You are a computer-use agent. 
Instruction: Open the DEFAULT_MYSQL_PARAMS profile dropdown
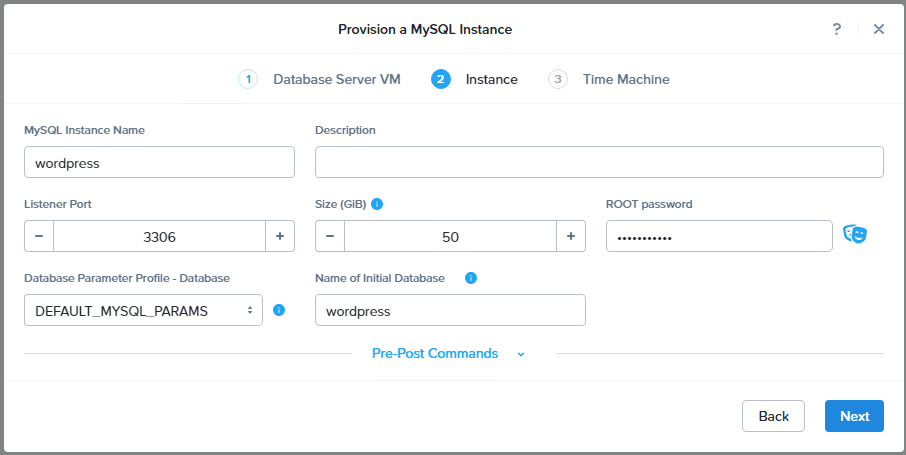[143, 310]
